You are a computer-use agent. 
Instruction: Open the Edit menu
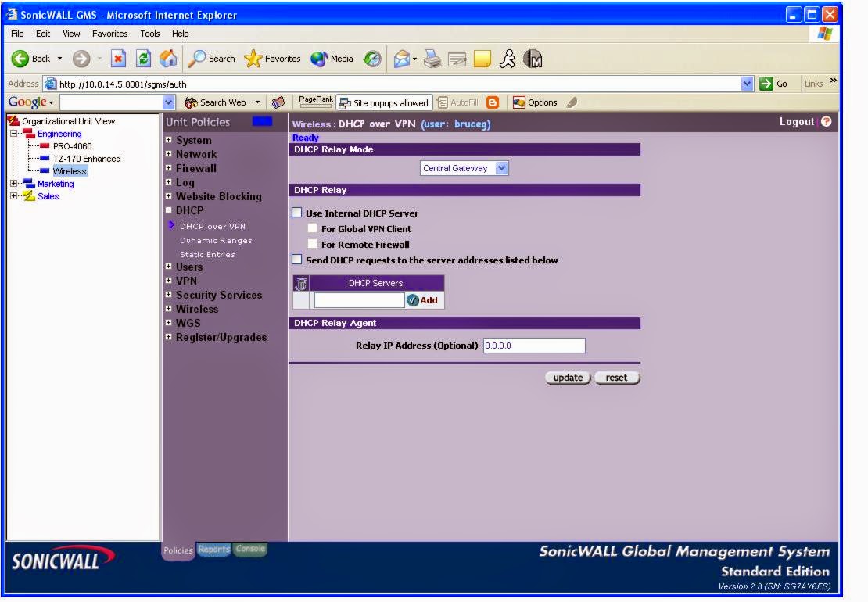[x=43, y=34]
